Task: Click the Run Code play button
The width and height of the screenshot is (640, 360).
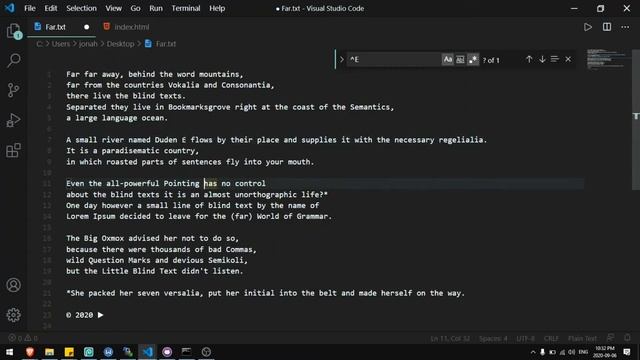Action: tap(588, 27)
